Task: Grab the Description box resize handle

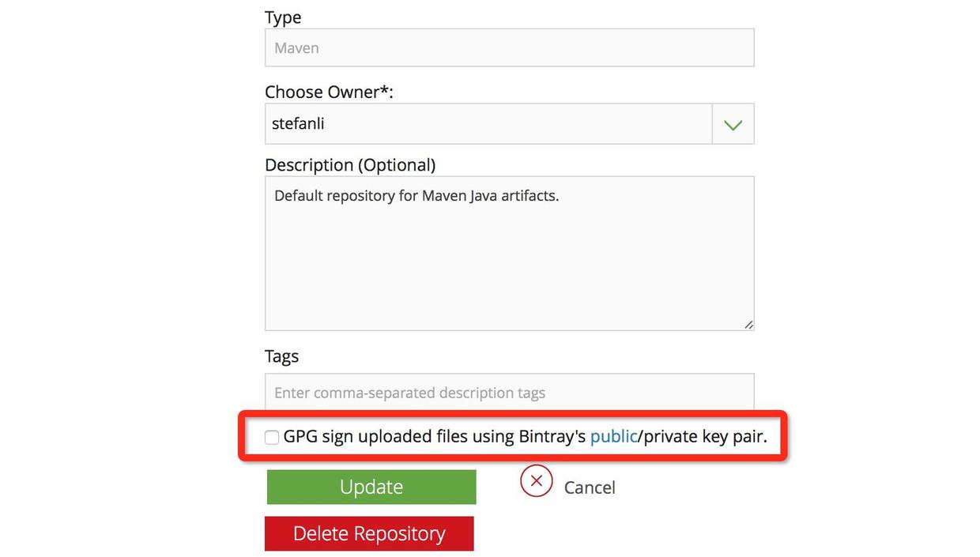Action: click(x=748, y=324)
